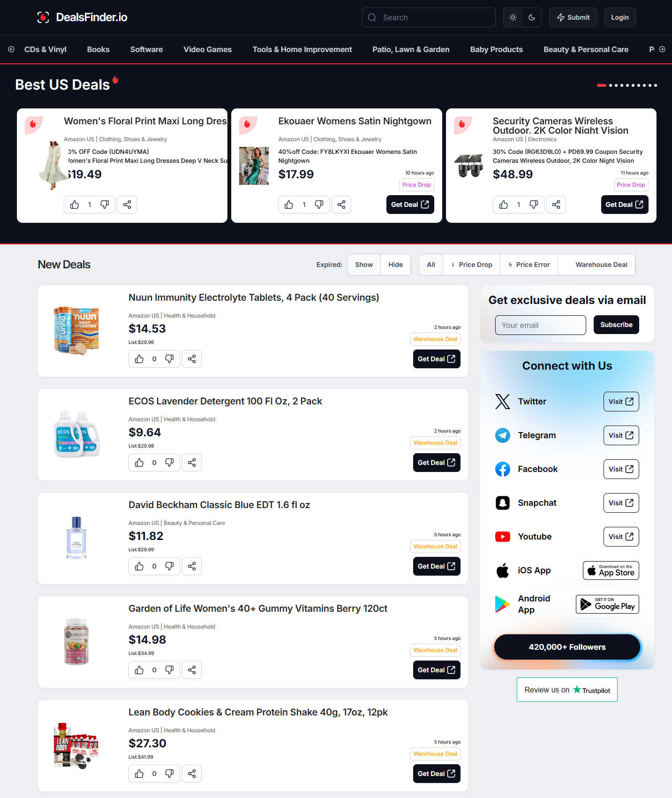Select the Warehouse Deal filter tab
This screenshot has width=672, height=798.
tap(596, 265)
